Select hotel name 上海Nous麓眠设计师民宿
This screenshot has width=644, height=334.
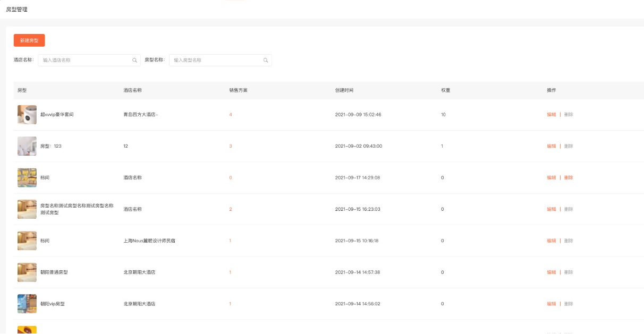coord(149,241)
